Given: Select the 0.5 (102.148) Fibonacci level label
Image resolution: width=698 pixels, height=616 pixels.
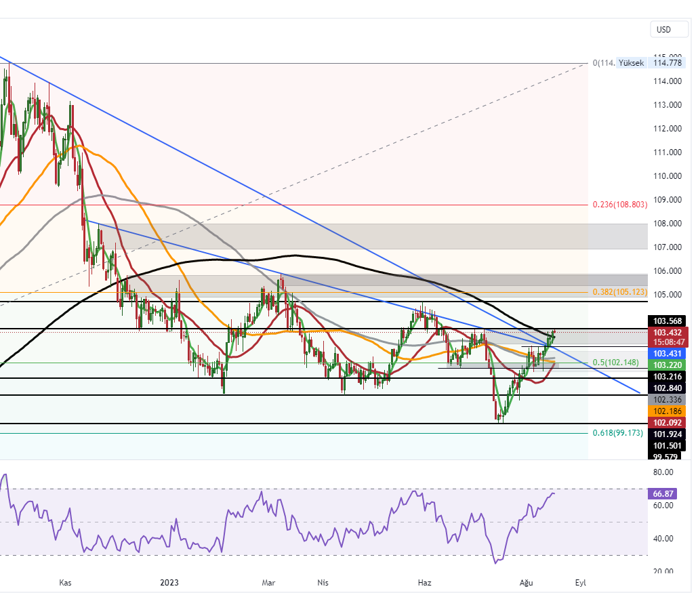Looking at the screenshot, I should 617,363.
